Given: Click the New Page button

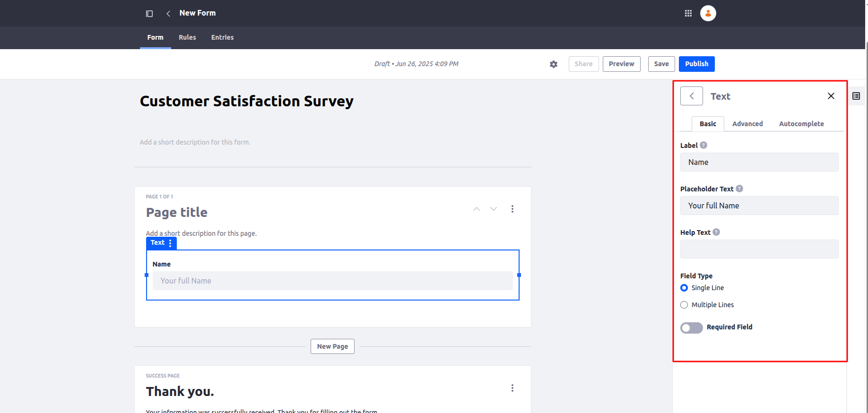Looking at the screenshot, I should tap(332, 346).
